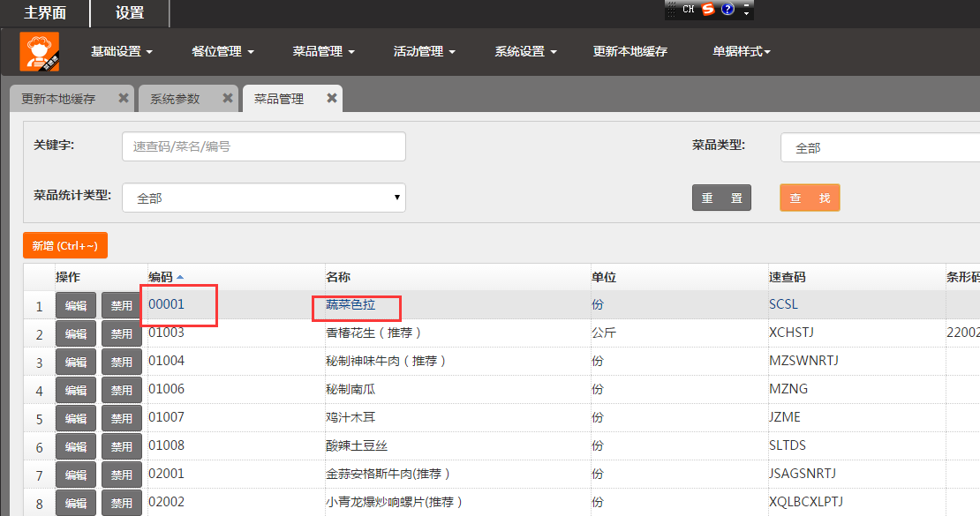Click the 名称 column header

coord(338,277)
